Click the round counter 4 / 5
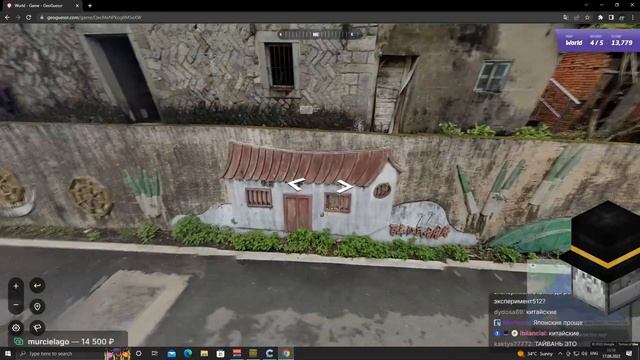The height and width of the screenshot is (360, 640). [x=596, y=43]
